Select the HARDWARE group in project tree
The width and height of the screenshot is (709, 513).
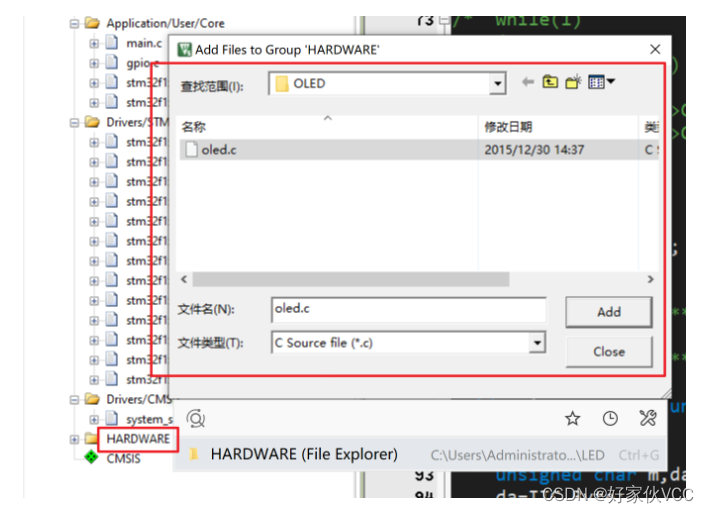click(x=138, y=439)
